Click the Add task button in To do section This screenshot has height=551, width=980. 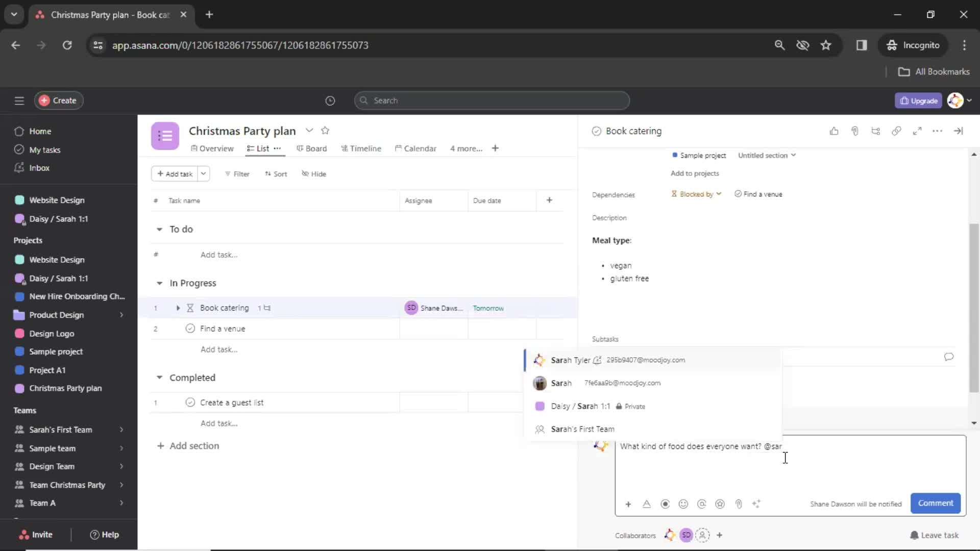(219, 254)
